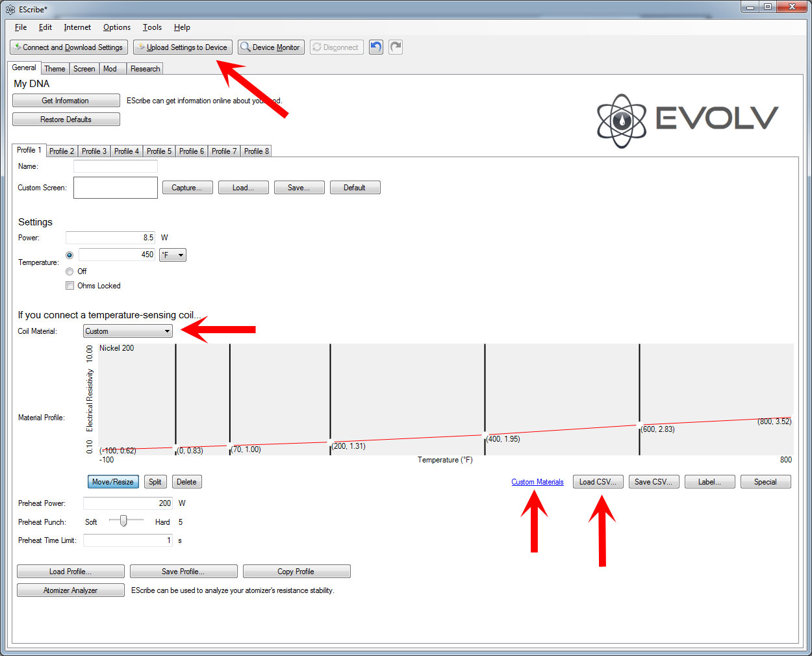Click Connect and Download Settings button
This screenshot has width=812, height=656.
point(68,47)
